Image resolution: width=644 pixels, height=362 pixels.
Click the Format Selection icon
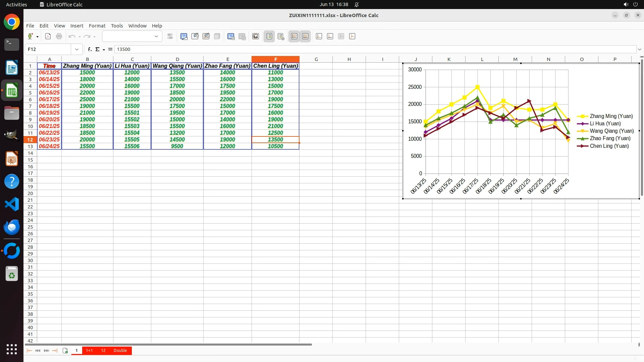click(x=170, y=36)
